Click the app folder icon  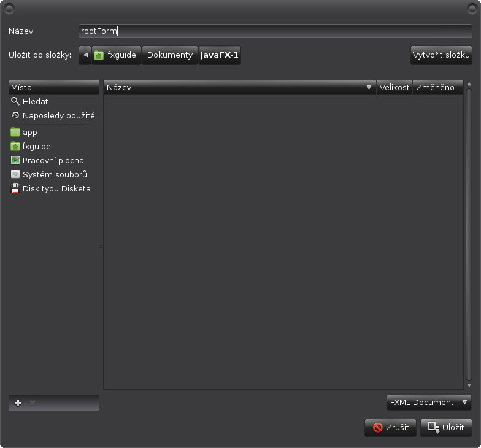coord(15,132)
